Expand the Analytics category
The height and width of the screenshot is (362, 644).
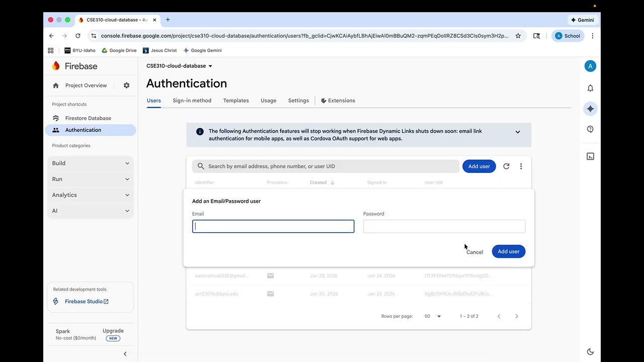[x=91, y=195]
